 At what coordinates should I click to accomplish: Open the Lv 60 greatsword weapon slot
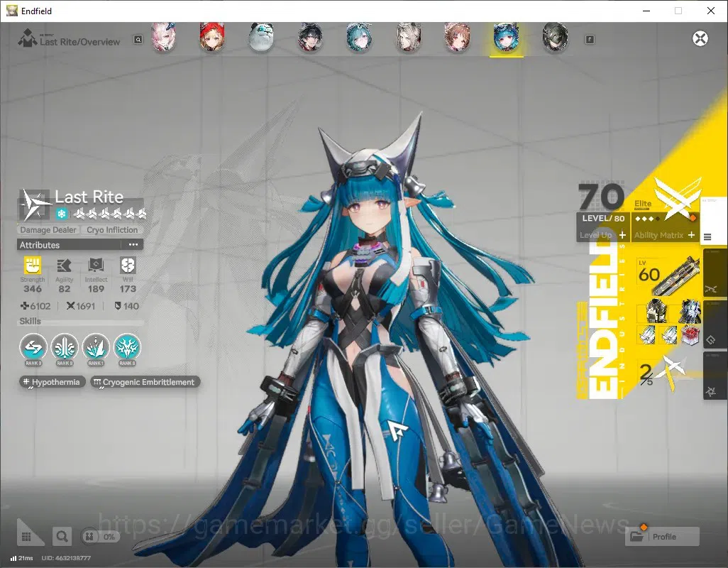[668, 275]
